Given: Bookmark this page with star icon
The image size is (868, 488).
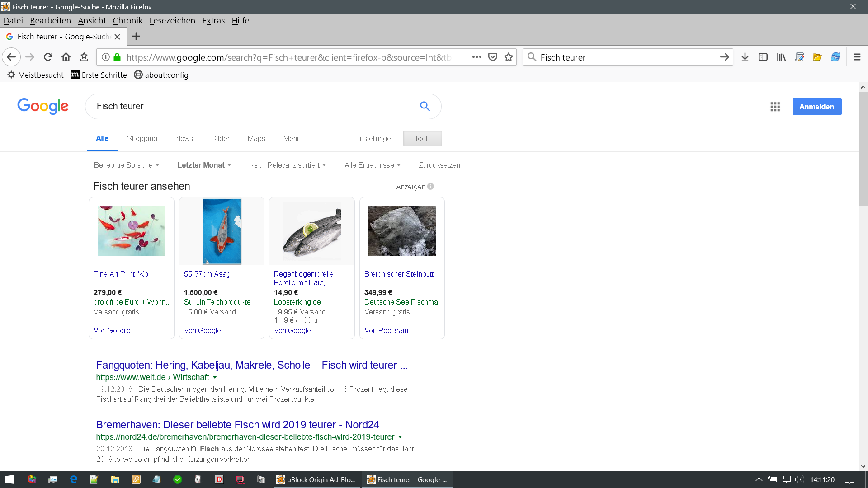Looking at the screenshot, I should click(x=509, y=57).
